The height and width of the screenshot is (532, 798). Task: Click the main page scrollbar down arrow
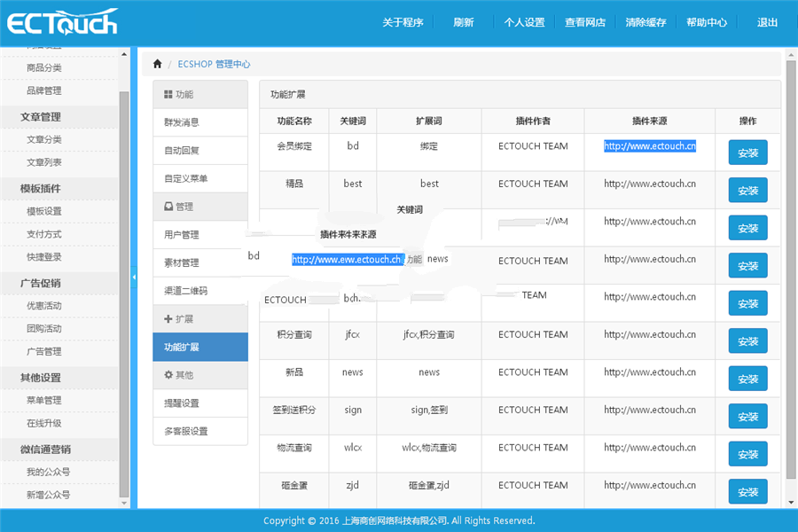(x=791, y=503)
